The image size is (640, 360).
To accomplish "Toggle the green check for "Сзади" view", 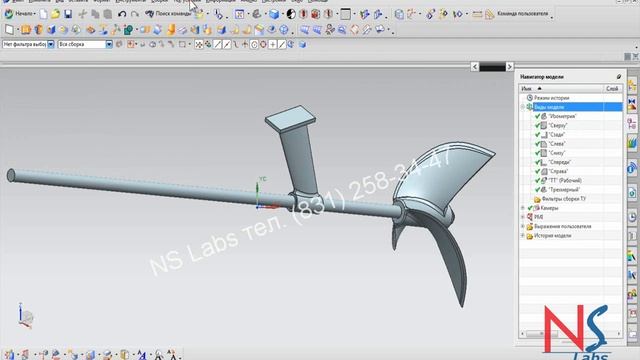I will coord(538,135).
